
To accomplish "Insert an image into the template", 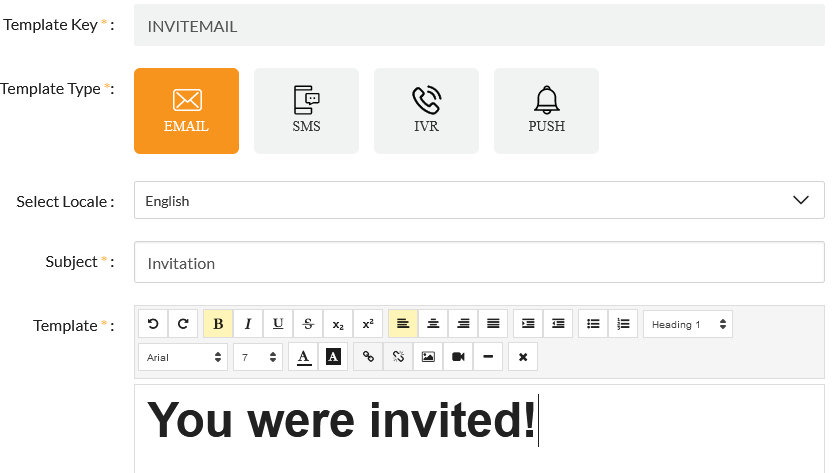I will (428, 357).
